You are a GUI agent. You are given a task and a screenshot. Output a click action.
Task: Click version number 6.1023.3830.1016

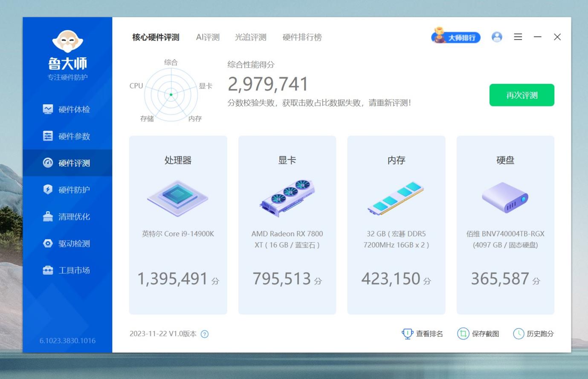pyautogui.click(x=67, y=341)
